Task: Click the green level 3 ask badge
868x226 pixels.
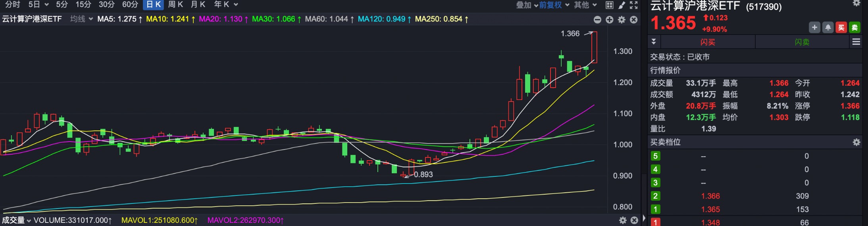Action: 655,183
